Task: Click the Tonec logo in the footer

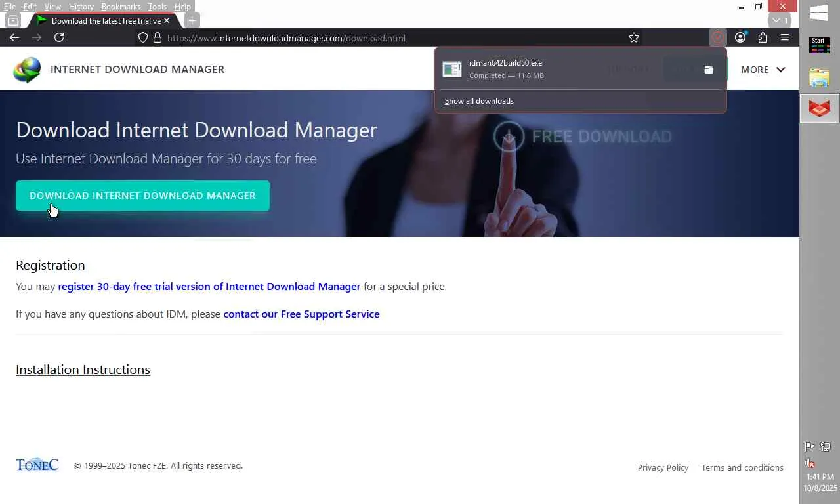Action: tap(37, 465)
